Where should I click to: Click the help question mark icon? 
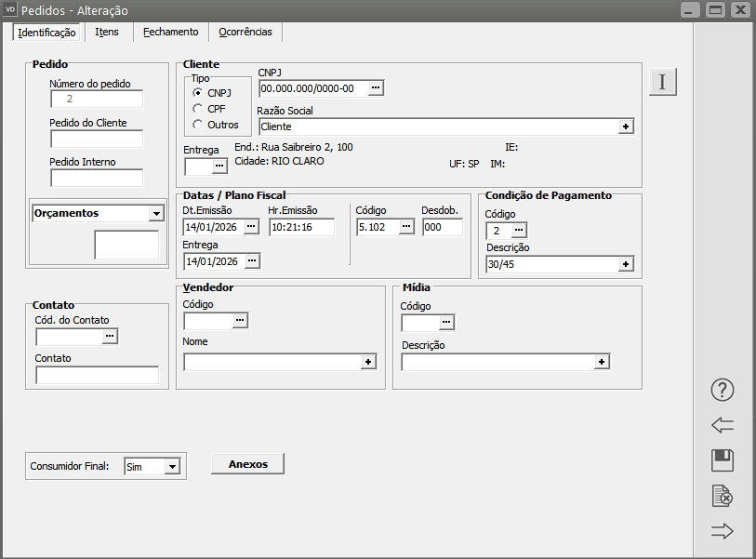[x=723, y=390]
